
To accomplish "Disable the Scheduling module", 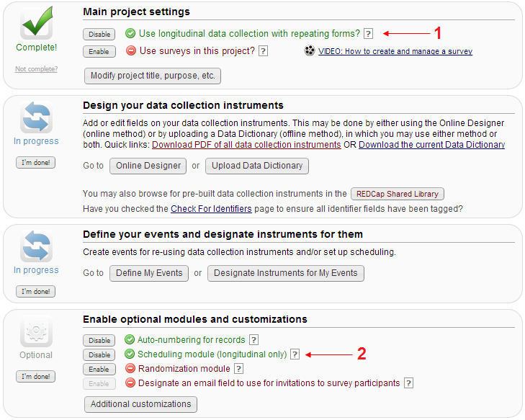I will coord(99,355).
